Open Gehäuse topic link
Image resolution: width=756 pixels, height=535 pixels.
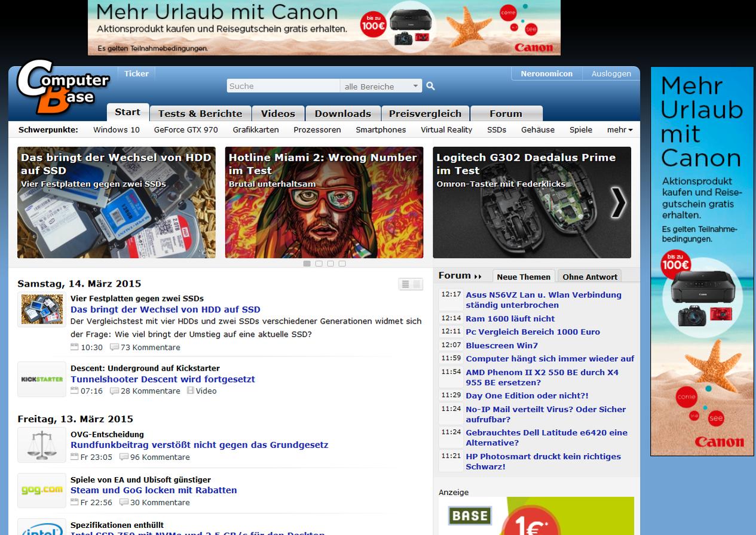coord(538,130)
